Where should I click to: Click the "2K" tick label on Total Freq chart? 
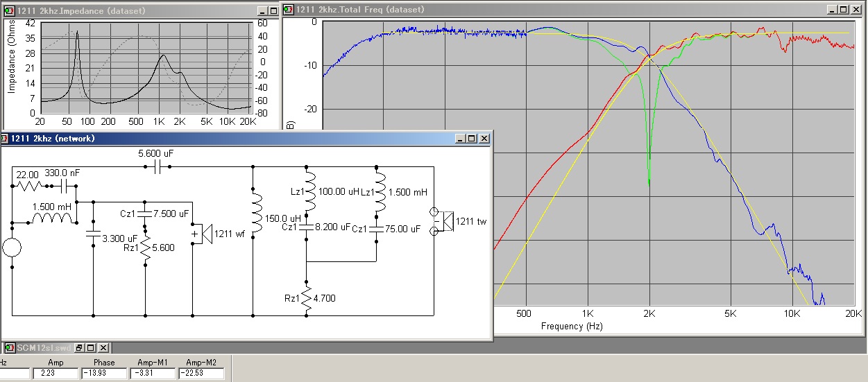click(649, 313)
